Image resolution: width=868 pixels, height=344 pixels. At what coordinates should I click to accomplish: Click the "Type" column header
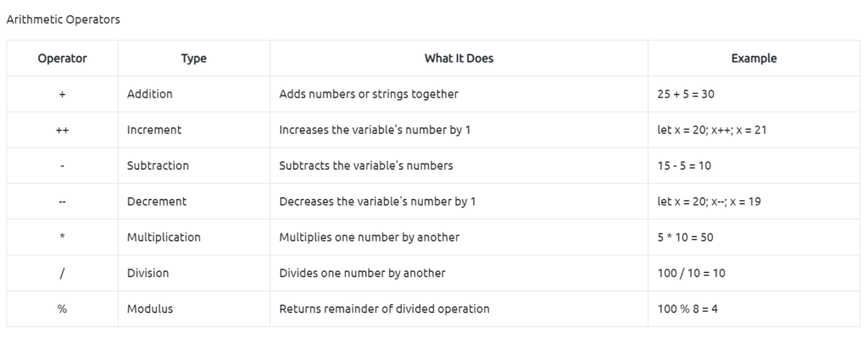[193, 58]
